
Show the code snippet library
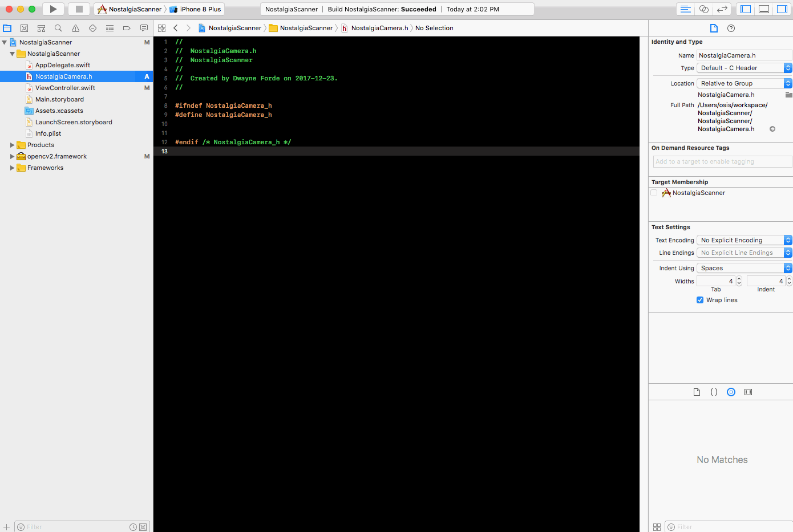point(714,392)
